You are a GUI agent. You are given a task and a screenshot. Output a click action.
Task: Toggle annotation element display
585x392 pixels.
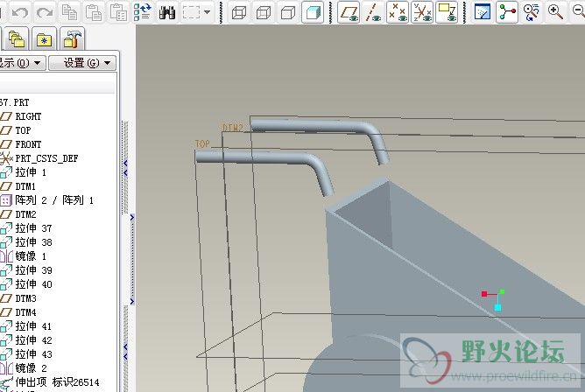[447, 12]
